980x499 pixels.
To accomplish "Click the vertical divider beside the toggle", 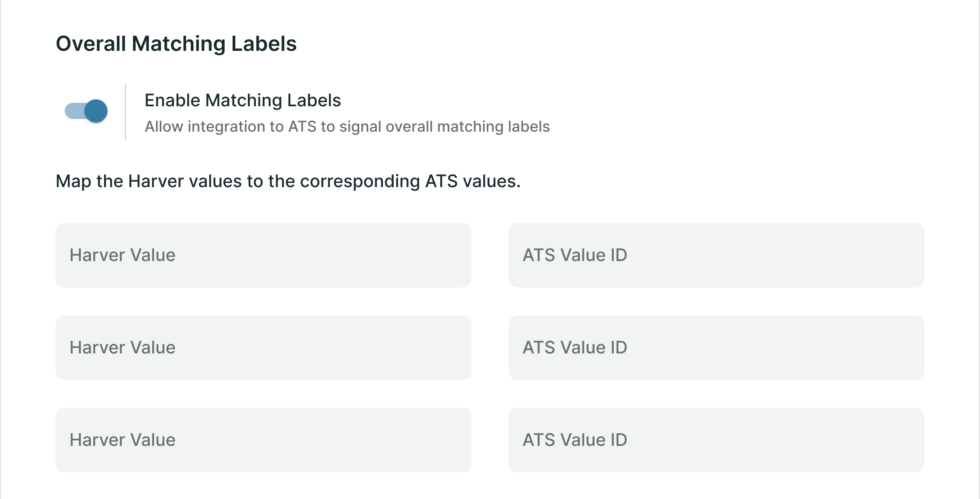I will [x=126, y=112].
